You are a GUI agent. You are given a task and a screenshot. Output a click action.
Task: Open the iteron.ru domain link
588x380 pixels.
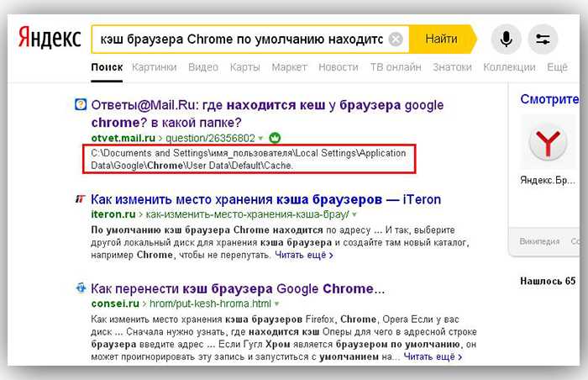(x=113, y=214)
